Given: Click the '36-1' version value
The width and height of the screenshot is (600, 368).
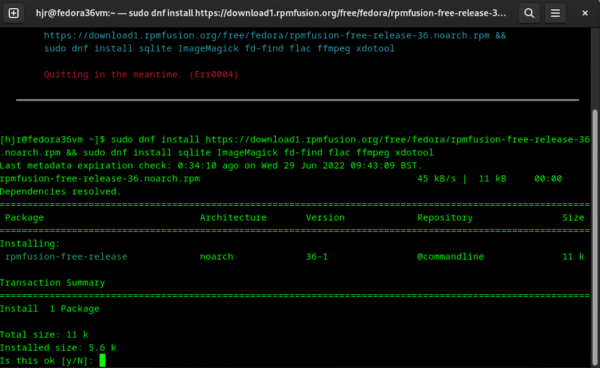Looking at the screenshot, I should click(317, 257).
